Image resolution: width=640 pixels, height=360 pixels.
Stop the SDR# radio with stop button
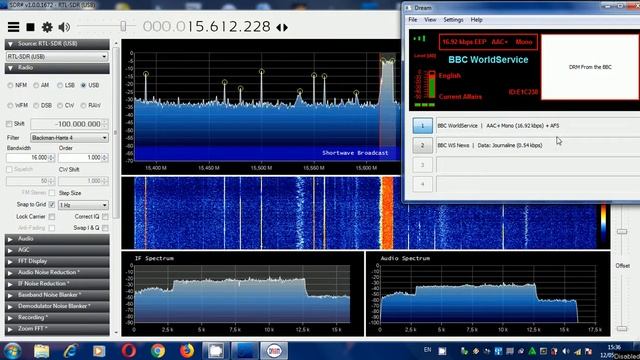(x=30, y=27)
